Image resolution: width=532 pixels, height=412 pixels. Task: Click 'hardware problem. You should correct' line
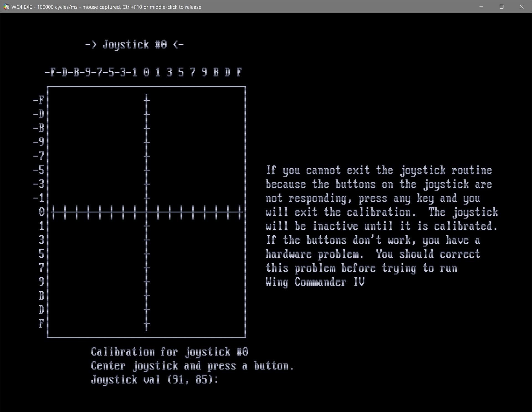(x=373, y=254)
